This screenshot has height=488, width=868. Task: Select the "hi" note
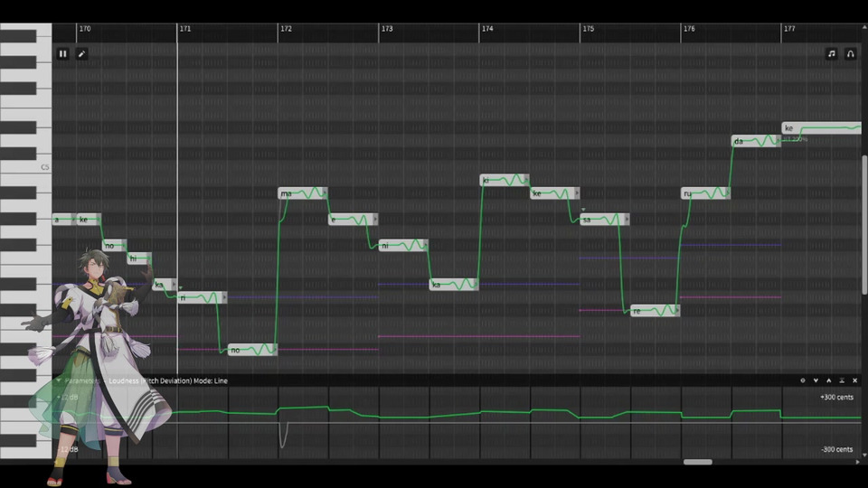pos(139,258)
